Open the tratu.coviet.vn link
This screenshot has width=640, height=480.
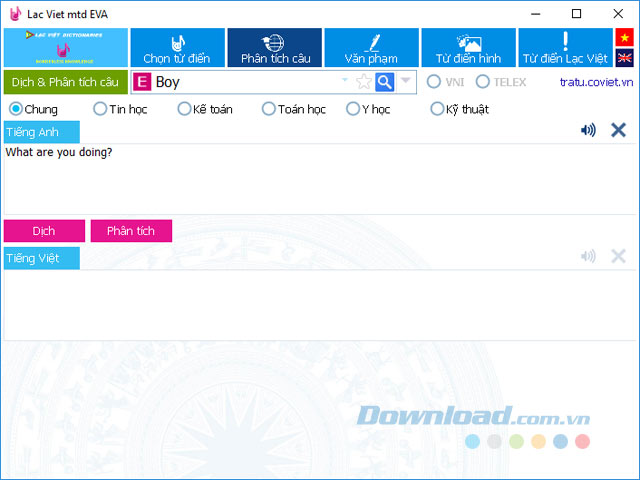point(596,82)
